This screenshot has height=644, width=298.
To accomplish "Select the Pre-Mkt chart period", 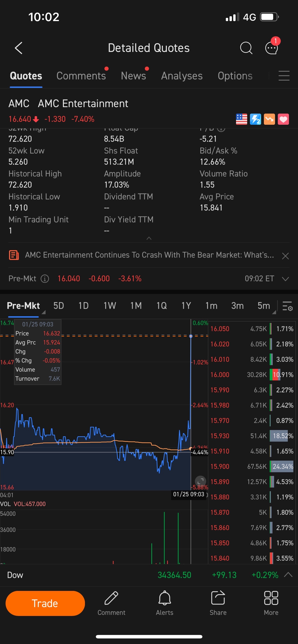I will [23, 306].
